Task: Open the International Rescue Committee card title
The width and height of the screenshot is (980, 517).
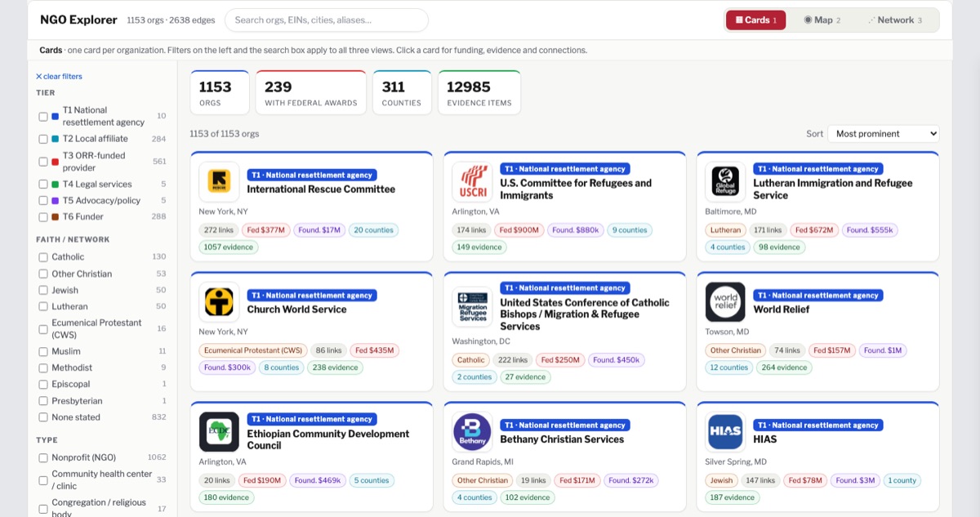Action: coord(321,189)
